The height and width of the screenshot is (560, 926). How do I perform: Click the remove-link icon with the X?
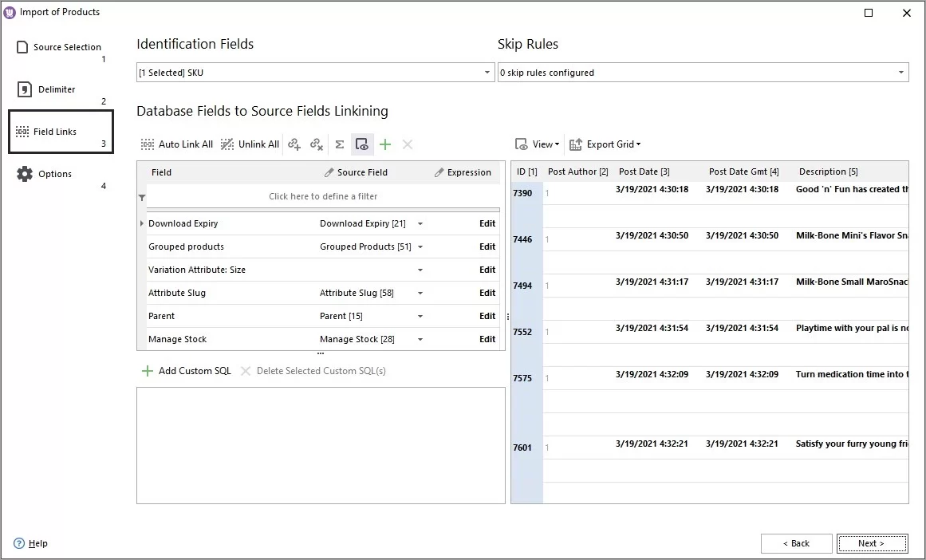[x=316, y=144]
